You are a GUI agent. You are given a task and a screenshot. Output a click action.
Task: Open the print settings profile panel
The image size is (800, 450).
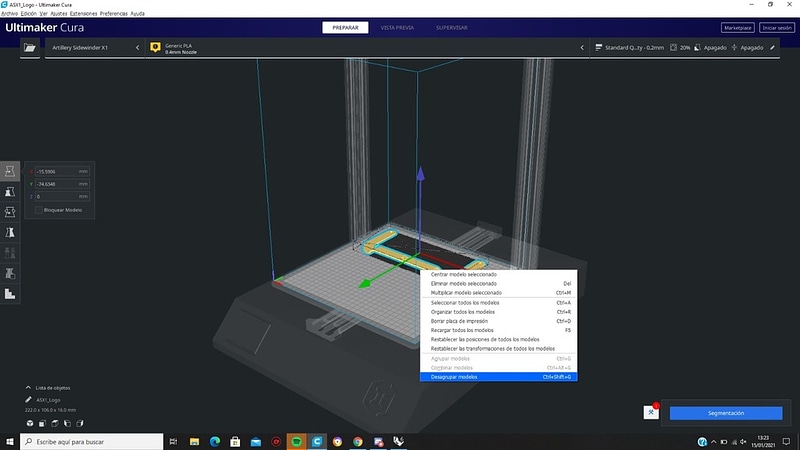(685, 47)
